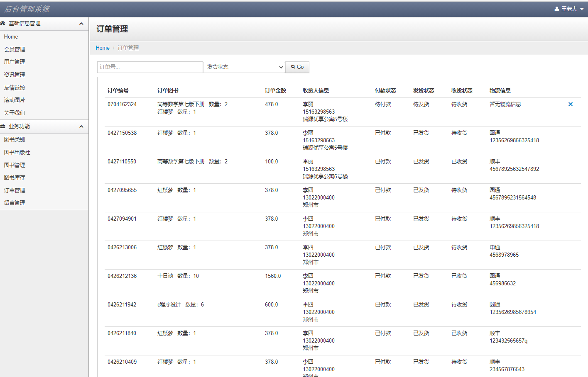Open 图书出版社 from the sidebar
The height and width of the screenshot is (377, 588).
tap(17, 152)
